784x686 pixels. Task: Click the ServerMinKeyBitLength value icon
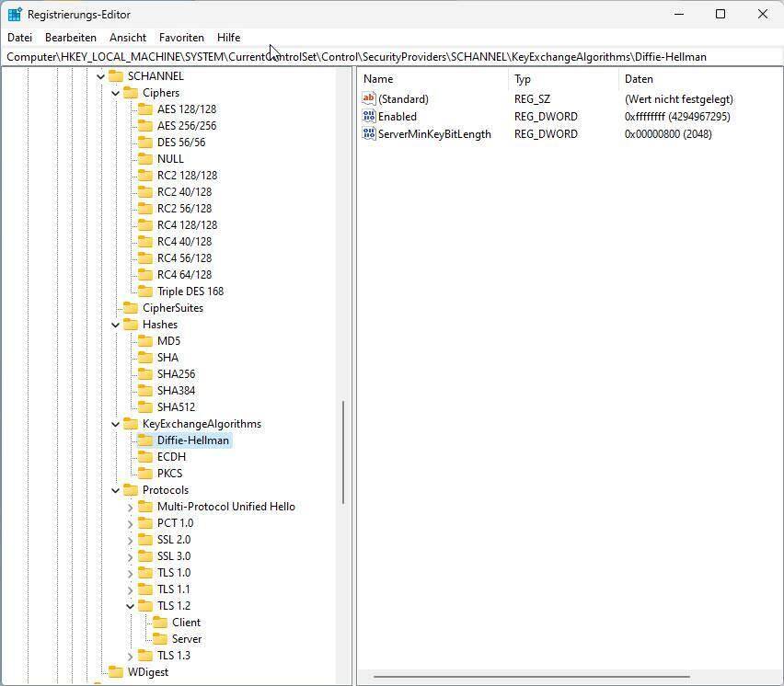[x=370, y=134]
